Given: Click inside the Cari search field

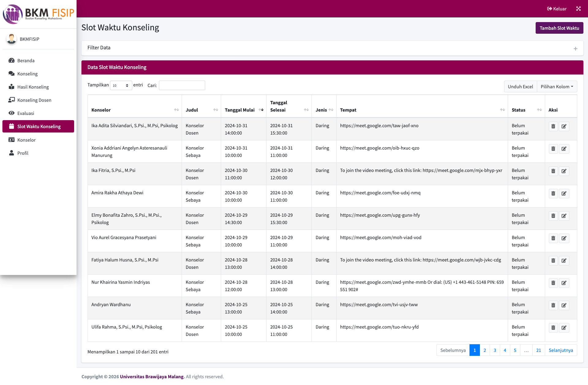Looking at the screenshot, I should [x=182, y=85].
